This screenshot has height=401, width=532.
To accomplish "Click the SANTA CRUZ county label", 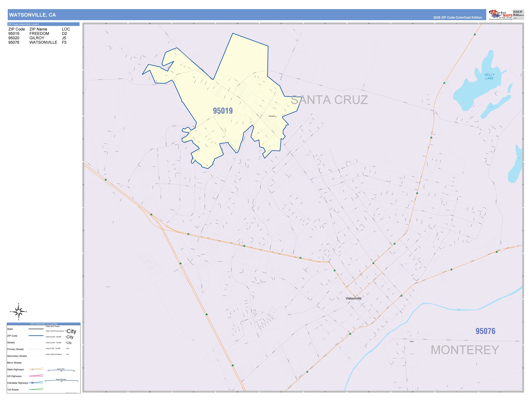I will pyautogui.click(x=329, y=100).
